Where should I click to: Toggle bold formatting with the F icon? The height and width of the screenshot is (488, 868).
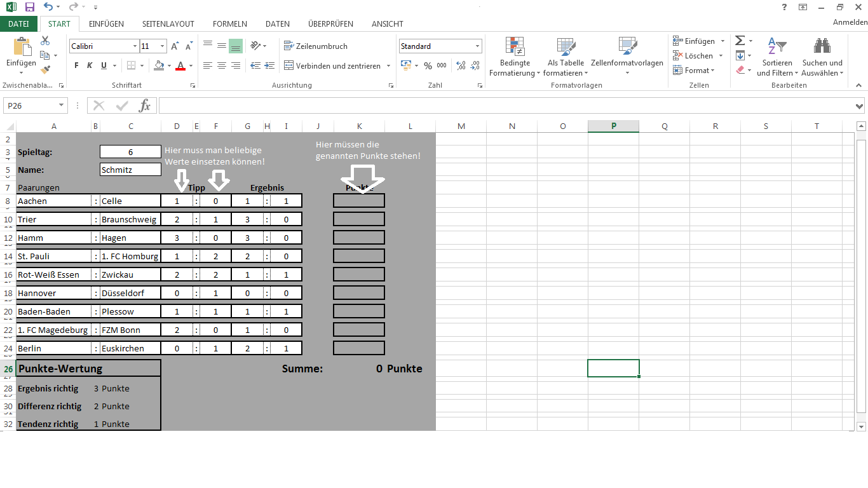(x=76, y=65)
